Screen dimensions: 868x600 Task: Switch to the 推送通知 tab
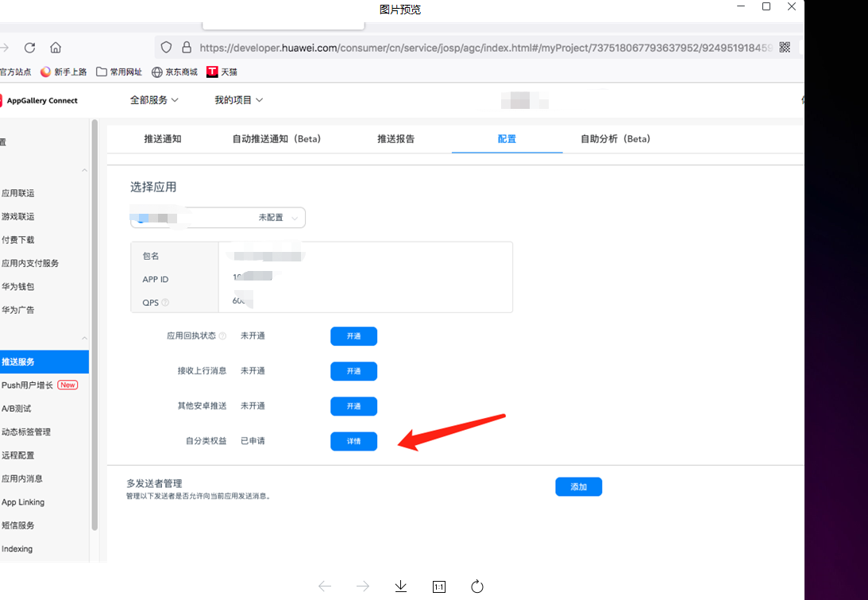[163, 139]
